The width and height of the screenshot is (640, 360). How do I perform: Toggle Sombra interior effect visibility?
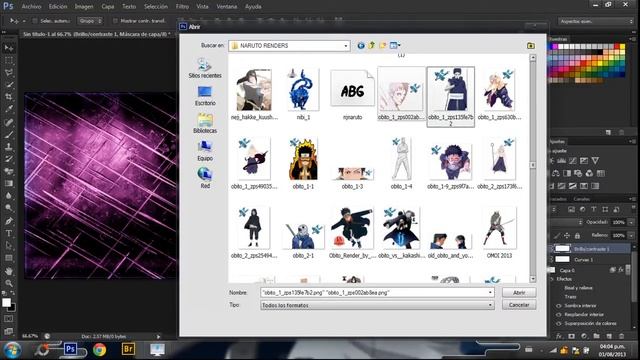559,306
